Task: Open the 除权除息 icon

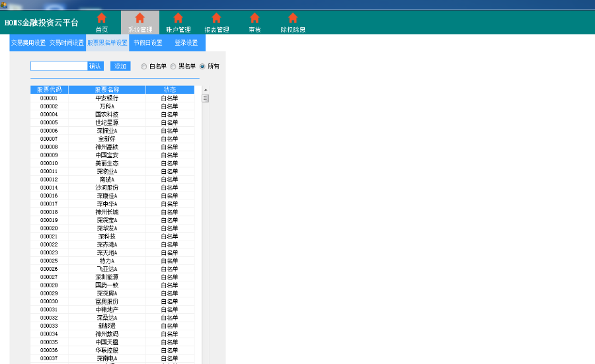Action: click(293, 18)
